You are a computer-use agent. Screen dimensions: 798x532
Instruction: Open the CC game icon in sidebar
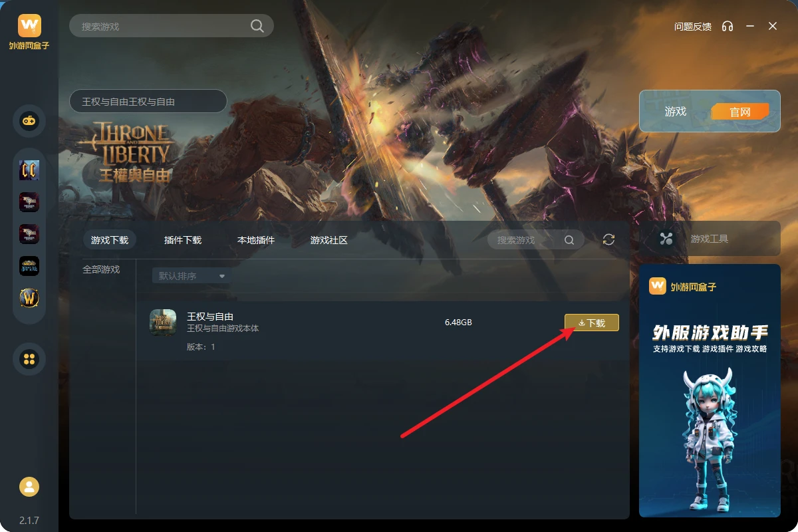29,170
